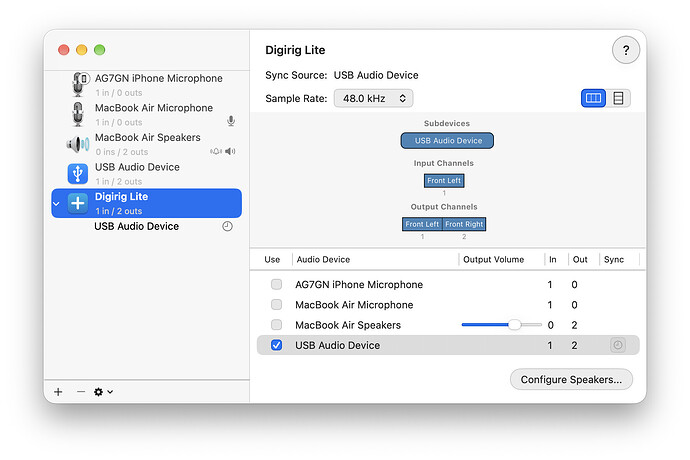The width and height of the screenshot is (690, 460).
Task: Open the Sample Rate 48.0 kHz dropdown
Action: (373, 98)
